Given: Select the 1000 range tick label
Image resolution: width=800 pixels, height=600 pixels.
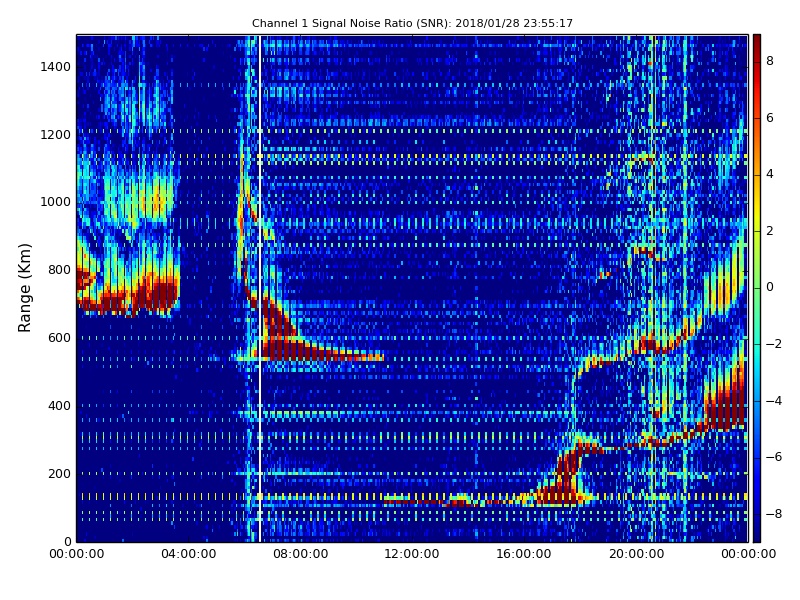Looking at the screenshot, I should (x=56, y=202).
